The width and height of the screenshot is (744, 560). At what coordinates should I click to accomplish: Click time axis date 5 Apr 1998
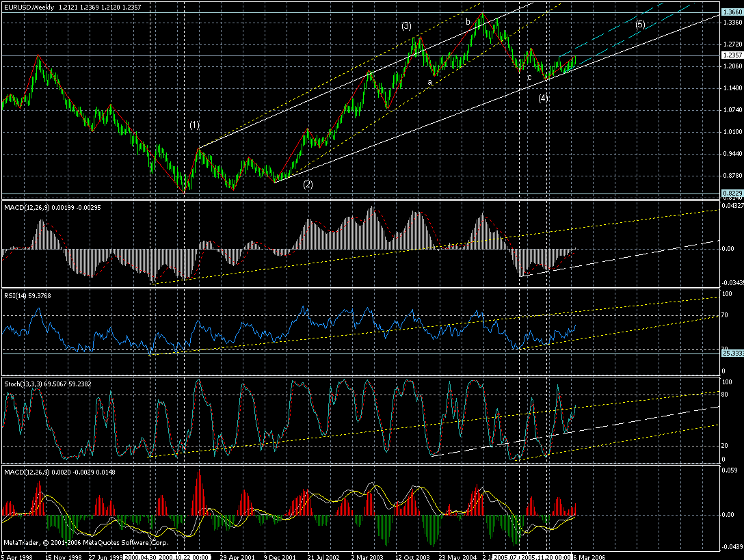[x=16, y=557]
